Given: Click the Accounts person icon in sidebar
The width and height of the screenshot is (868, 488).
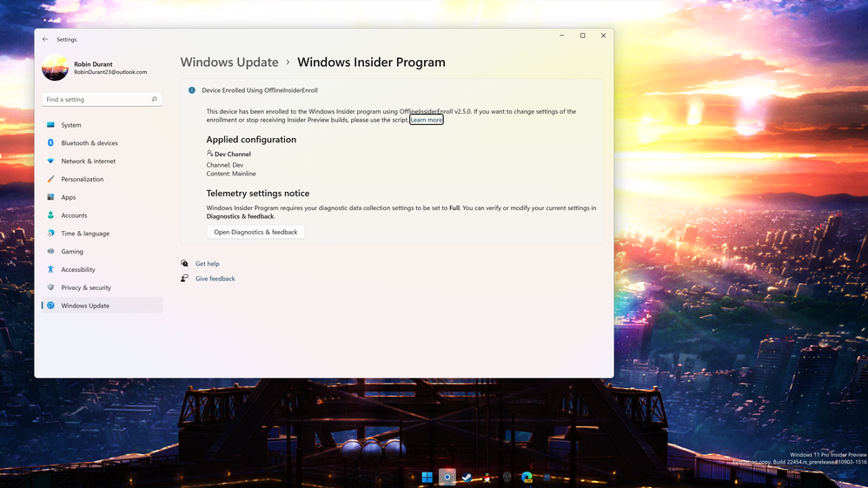Looking at the screenshot, I should coord(50,215).
